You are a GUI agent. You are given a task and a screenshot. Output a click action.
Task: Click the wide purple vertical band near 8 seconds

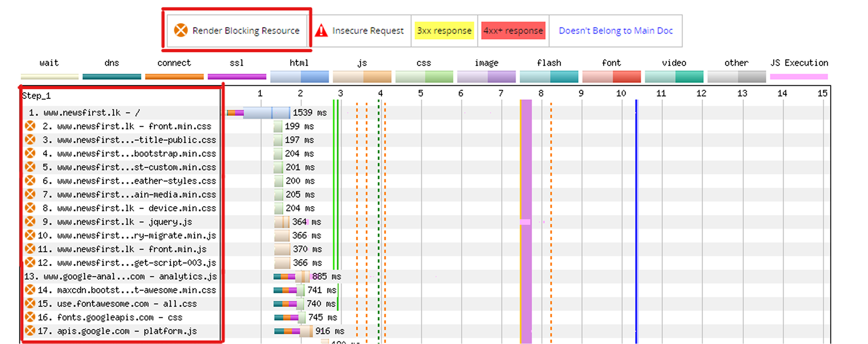[526, 221]
